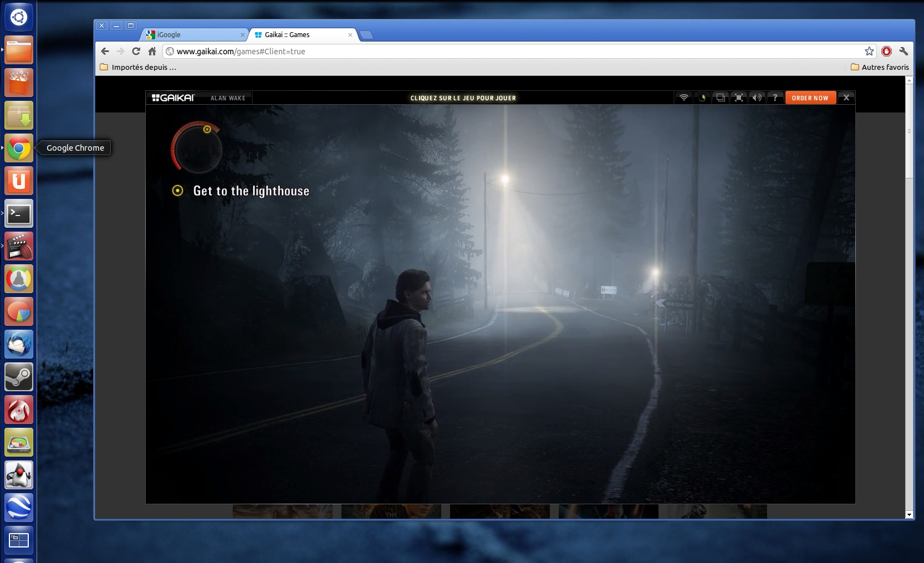Open the download package installer launcher icon
Image resolution: width=924 pixels, height=563 pixels.
pos(19,115)
